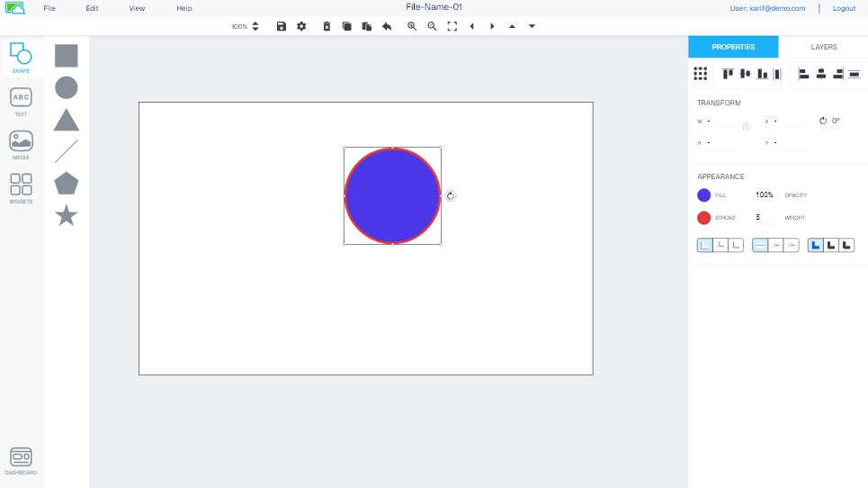
Task: Open the Edit menu
Action: pyautogui.click(x=92, y=8)
